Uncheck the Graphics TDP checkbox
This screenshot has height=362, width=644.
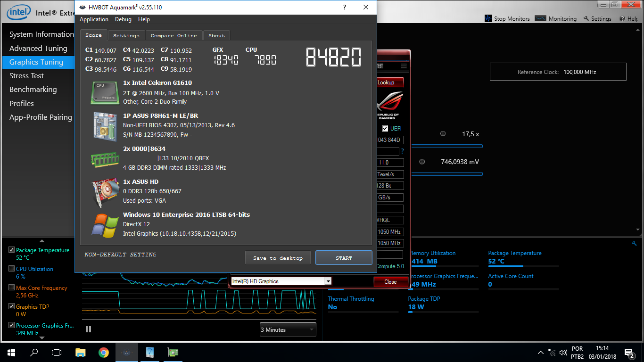coord(12,306)
